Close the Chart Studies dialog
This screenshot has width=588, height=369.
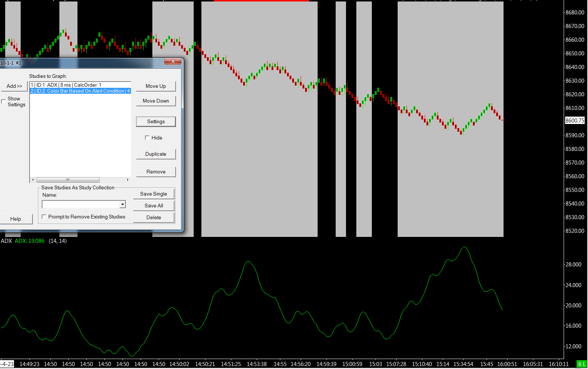pyautogui.click(x=173, y=61)
